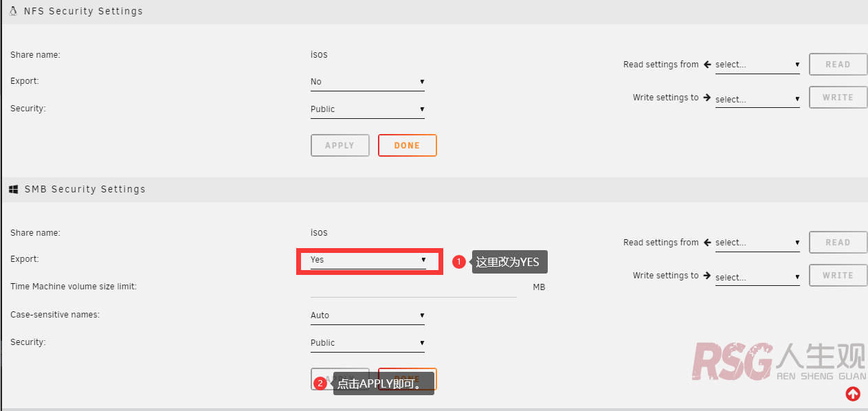Open the SMB Export dropdown showing Yes
The width and height of the screenshot is (868, 411).
[368, 260]
